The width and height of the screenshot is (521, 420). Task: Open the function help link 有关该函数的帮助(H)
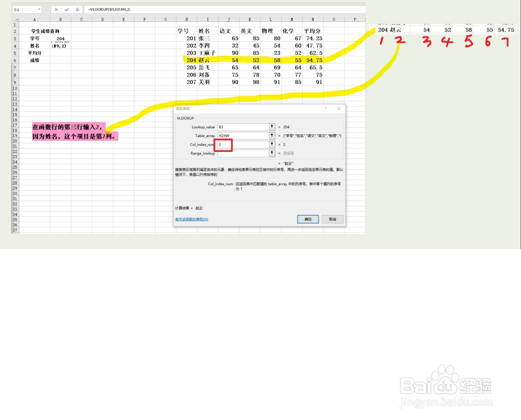tap(191, 219)
